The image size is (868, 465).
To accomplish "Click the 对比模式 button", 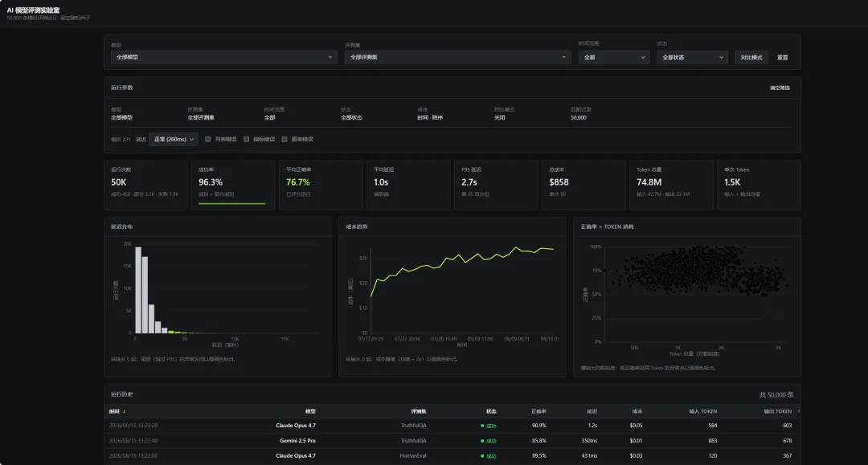I will (x=751, y=58).
